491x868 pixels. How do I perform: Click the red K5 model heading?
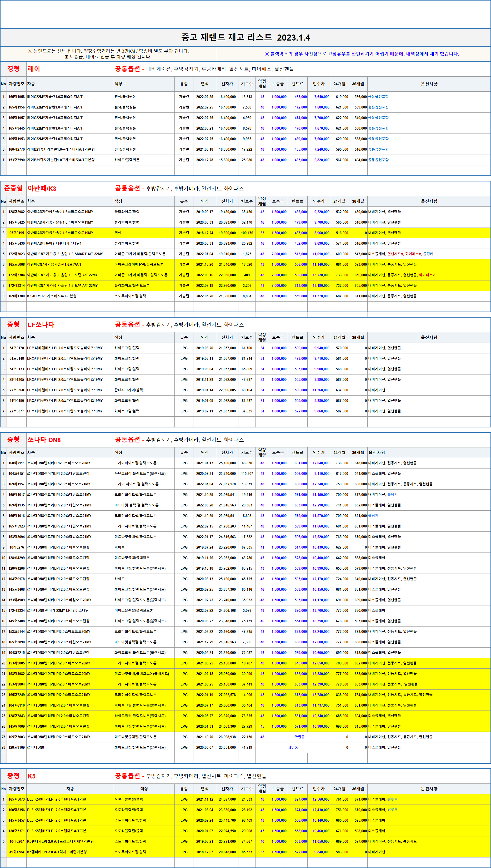(x=31, y=776)
